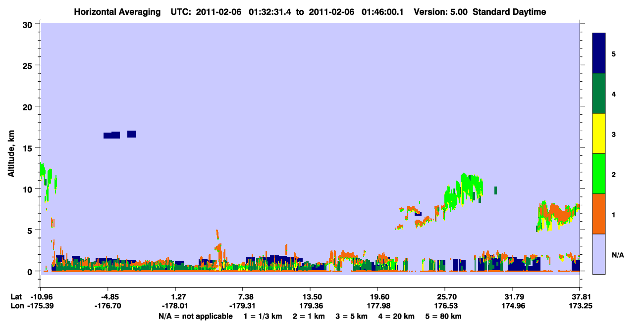The width and height of the screenshot is (644, 330).
Task: Click legend text '1 = 1/3 km'
Action: (x=263, y=316)
